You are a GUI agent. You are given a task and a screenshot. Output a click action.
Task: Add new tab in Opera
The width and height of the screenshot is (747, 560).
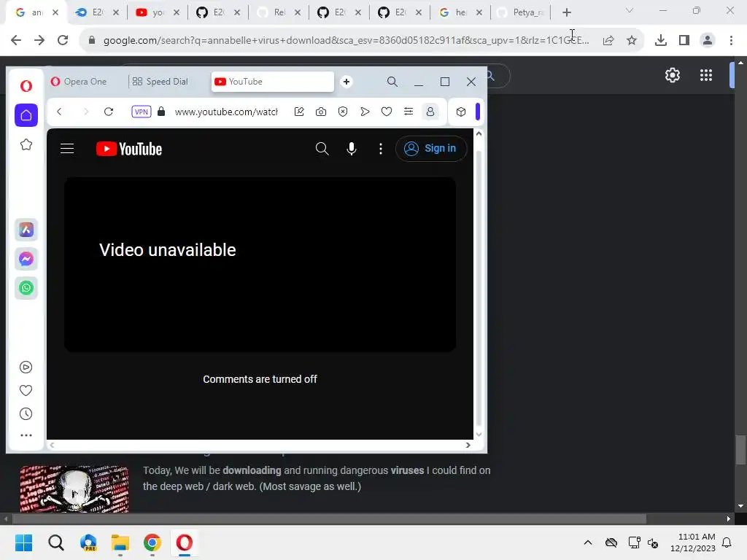(347, 82)
